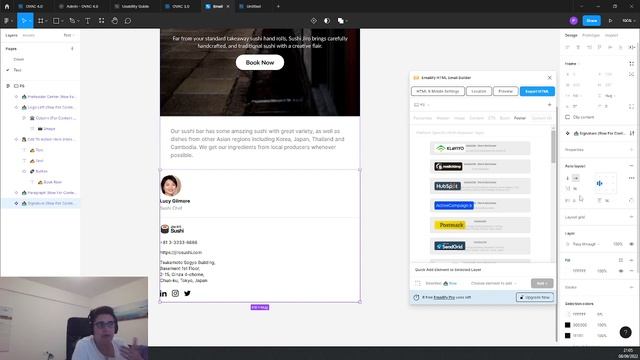The height and width of the screenshot is (360, 640).
Task: Toggle the Clip content checkbox
Action: [567, 117]
